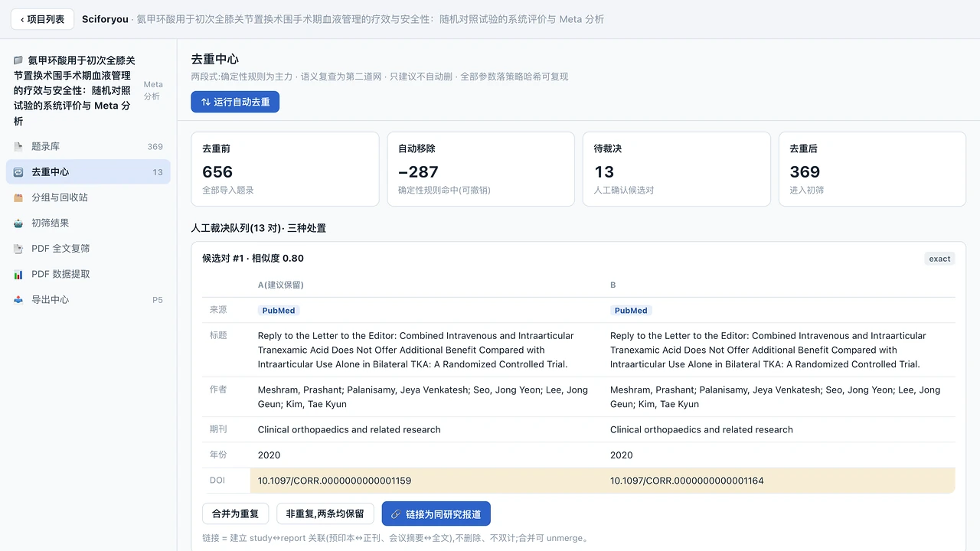This screenshot has width=980, height=551.
Task: Click 候选对 #1 · 相似度 0.80 heading
Action: pyautogui.click(x=253, y=259)
